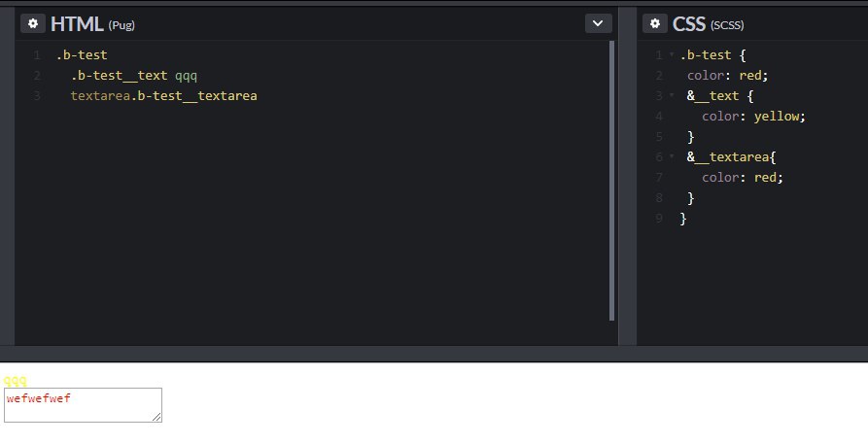Screen dimensions: 868x444
Task: Click &__text { on CSS line 3
Action: click(x=720, y=96)
